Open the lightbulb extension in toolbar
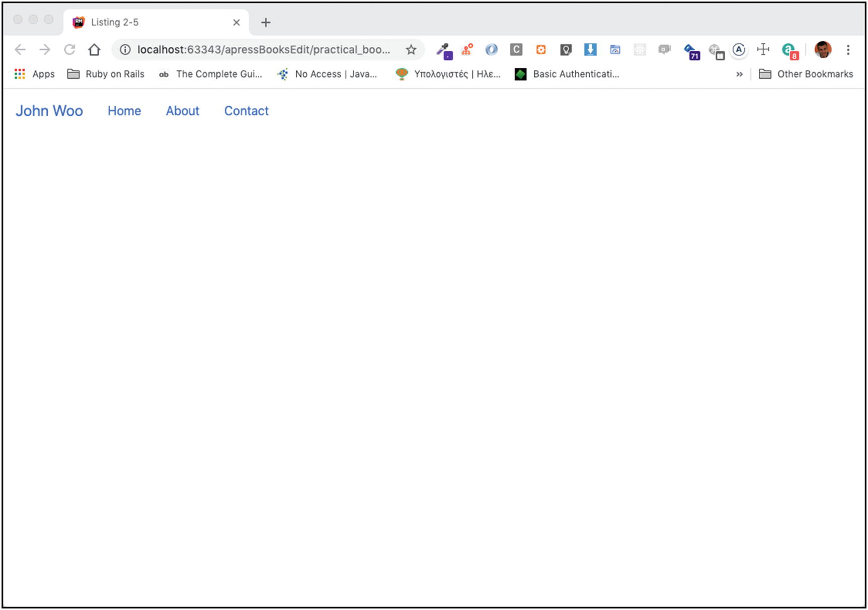Viewport: 868px width, 610px height. click(x=566, y=49)
